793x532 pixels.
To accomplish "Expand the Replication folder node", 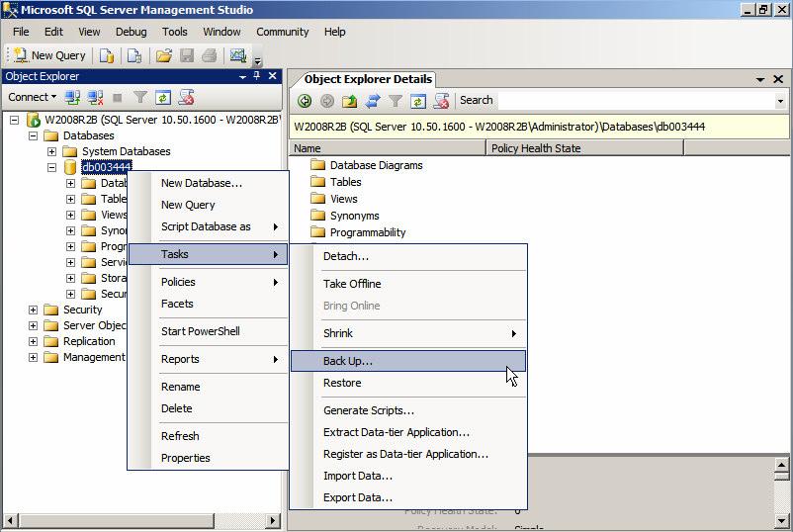I will (x=33, y=341).
